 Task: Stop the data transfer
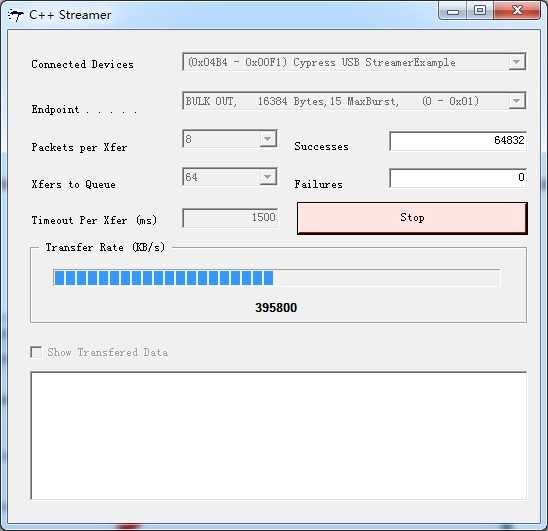(412, 218)
